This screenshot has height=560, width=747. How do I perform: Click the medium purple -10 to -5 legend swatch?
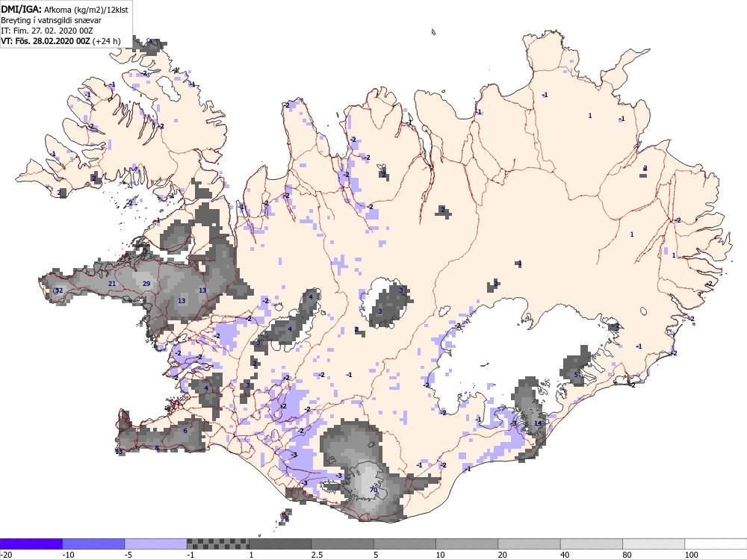click(93, 544)
